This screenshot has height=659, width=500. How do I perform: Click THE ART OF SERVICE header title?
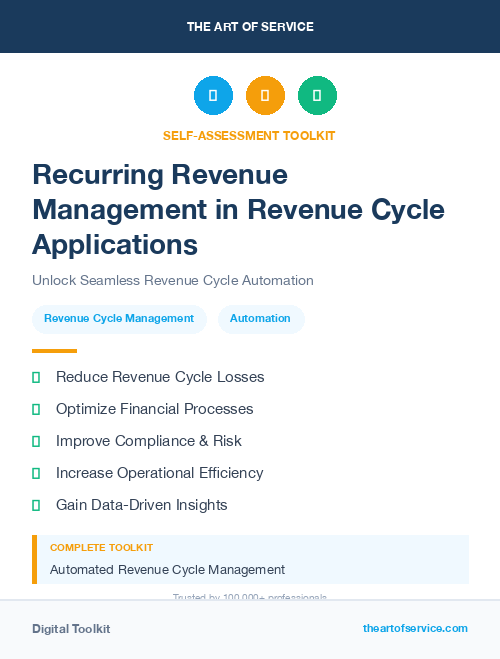(250, 27)
